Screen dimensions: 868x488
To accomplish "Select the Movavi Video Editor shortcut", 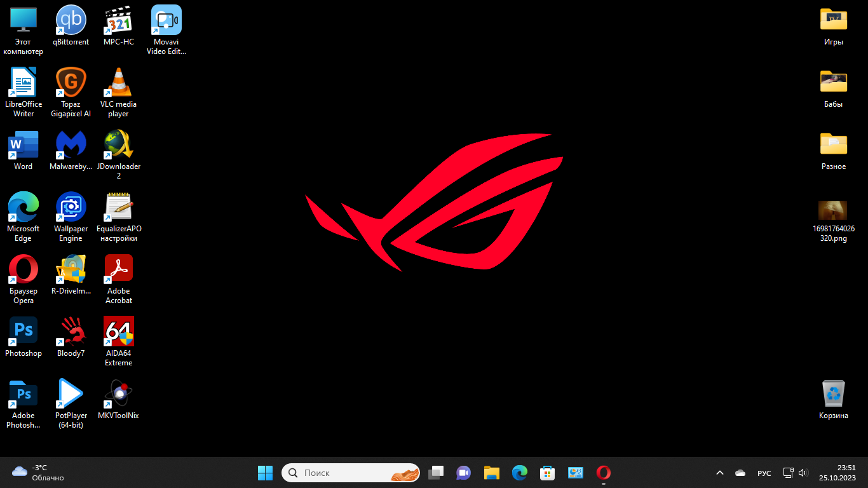I will [166, 30].
